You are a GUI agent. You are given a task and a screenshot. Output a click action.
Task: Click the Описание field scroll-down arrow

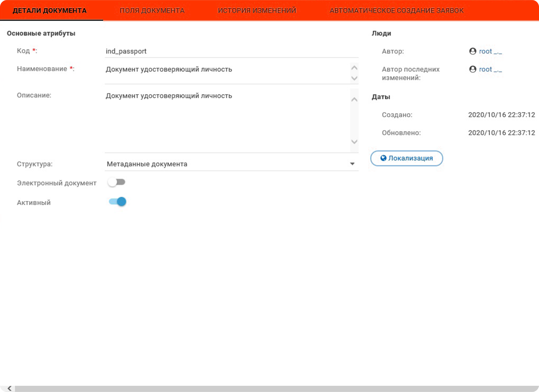click(x=354, y=142)
